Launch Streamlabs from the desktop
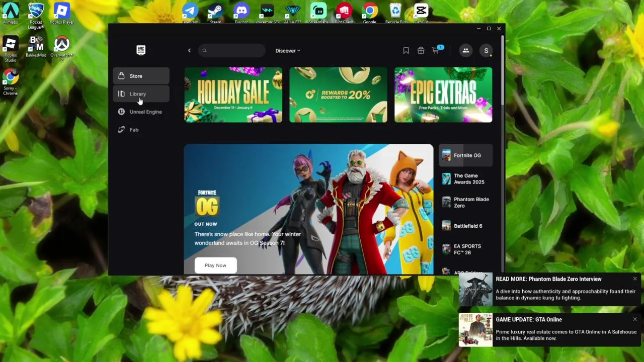644x362 pixels. [318, 13]
